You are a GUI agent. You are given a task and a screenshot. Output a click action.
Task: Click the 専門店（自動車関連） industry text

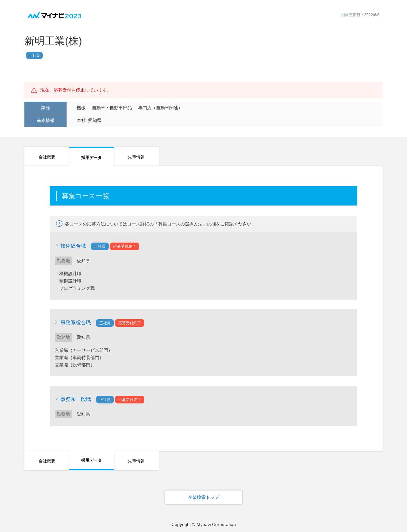coord(160,108)
